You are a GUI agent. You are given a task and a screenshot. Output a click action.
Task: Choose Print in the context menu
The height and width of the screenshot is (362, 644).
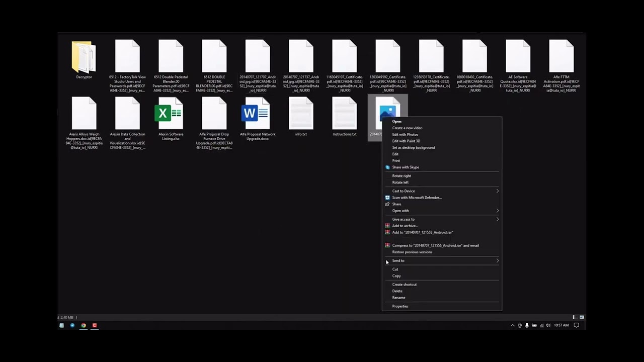(396, 160)
